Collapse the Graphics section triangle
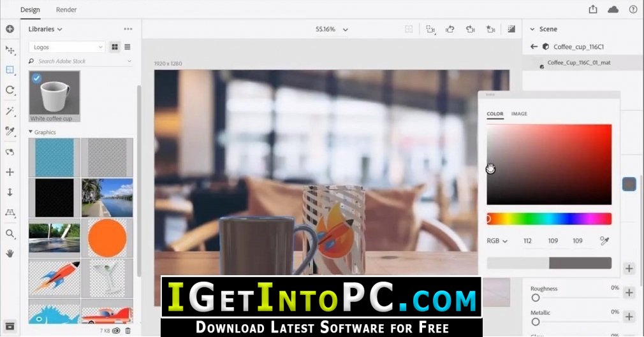This screenshot has width=644, height=337. pos(31,132)
